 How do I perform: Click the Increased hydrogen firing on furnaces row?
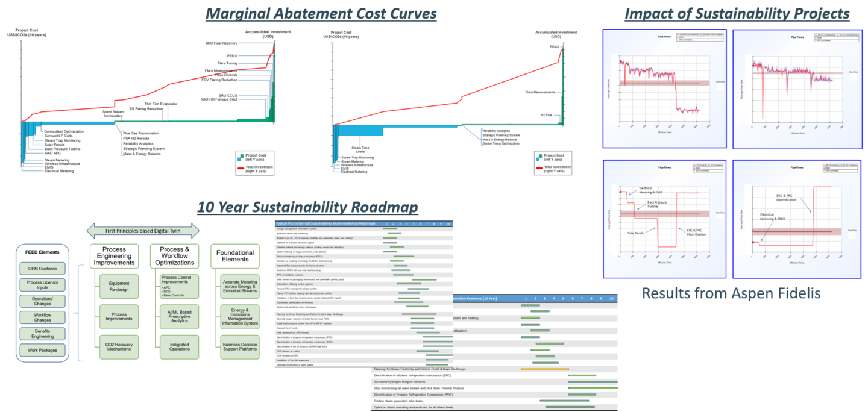click(x=495, y=381)
